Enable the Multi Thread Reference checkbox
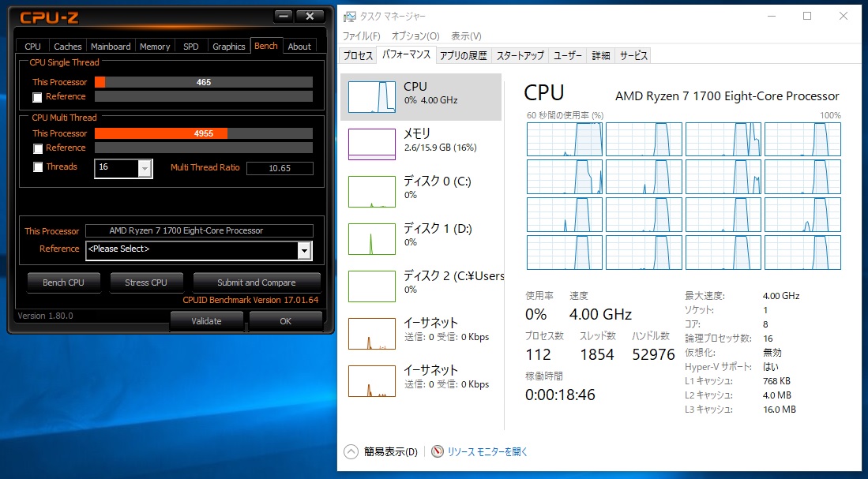 point(37,148)
